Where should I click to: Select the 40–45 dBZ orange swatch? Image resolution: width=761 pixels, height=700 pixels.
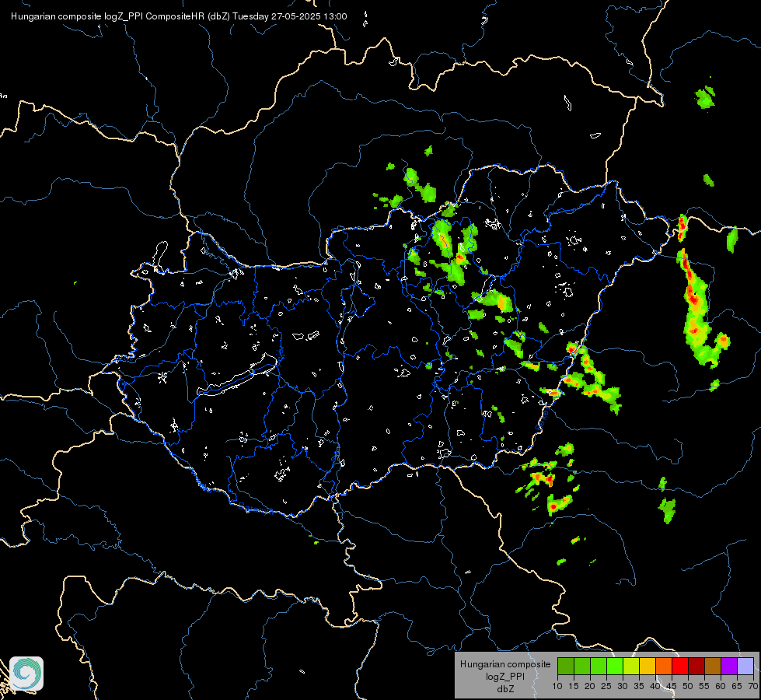tap(664, 666)
